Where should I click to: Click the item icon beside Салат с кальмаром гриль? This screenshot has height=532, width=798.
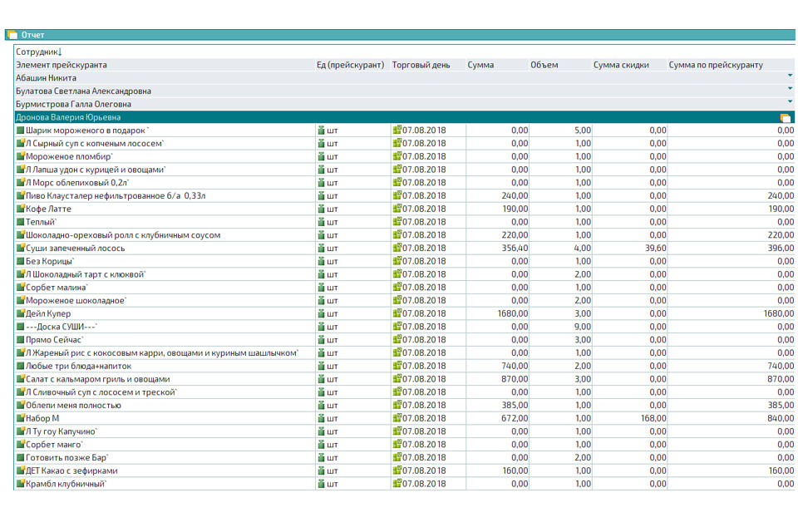pos(21,379)
